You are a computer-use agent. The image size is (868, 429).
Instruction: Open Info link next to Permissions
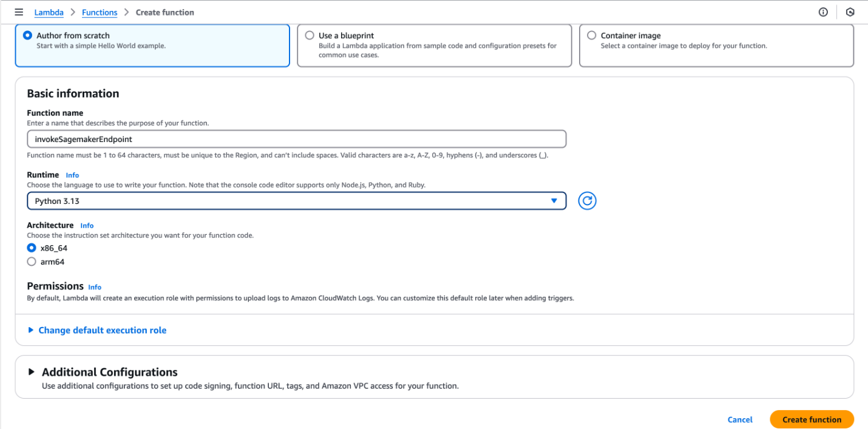click(x=95, y=287)
